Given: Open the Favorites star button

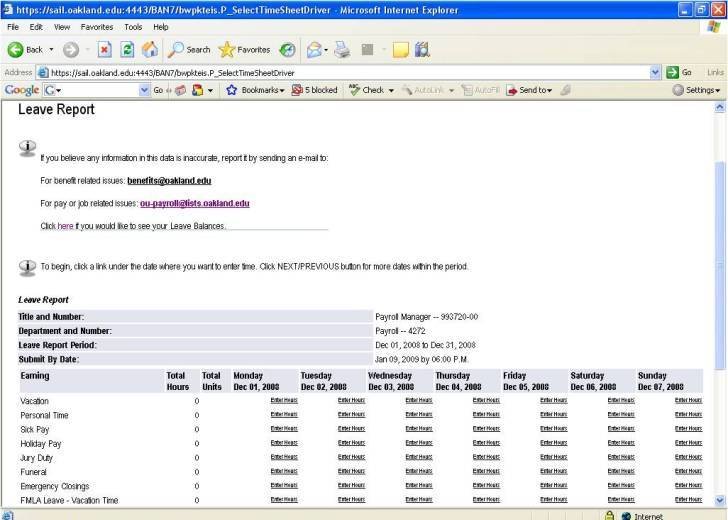Looking at the screenshot, I should click(245, 49).
